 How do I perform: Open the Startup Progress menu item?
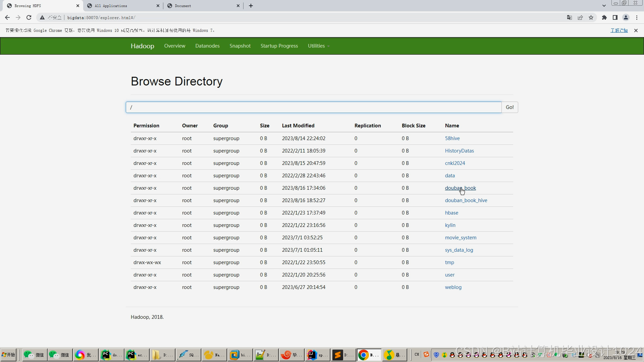(279, 46)
